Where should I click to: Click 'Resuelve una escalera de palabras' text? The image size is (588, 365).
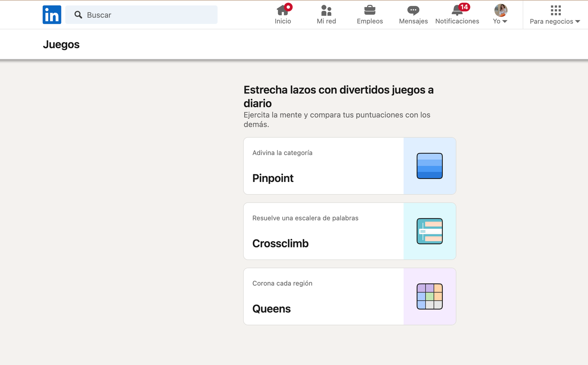(x=305, y=218)
